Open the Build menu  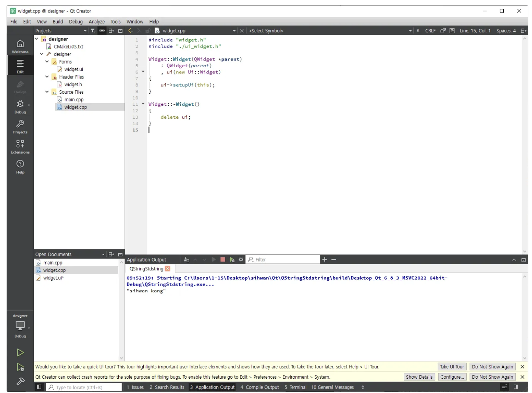click(x=58, y=22)
